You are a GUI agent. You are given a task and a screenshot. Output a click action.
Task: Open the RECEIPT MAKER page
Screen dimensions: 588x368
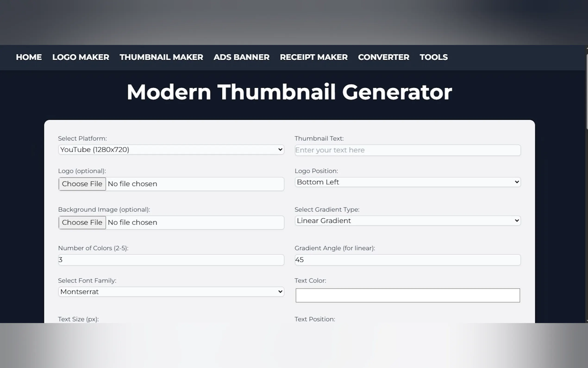pyautogui.click(x=314, y=57)
